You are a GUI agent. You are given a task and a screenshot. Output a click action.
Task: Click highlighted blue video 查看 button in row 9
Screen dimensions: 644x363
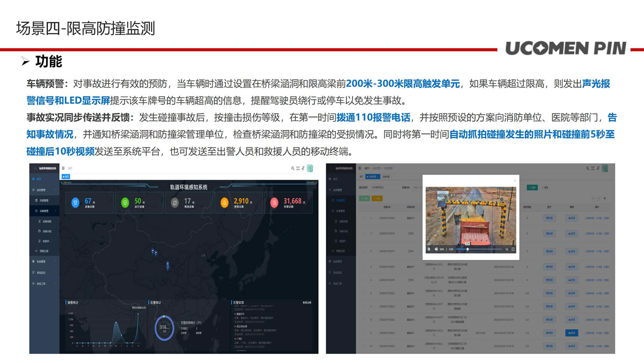(572, 333)
